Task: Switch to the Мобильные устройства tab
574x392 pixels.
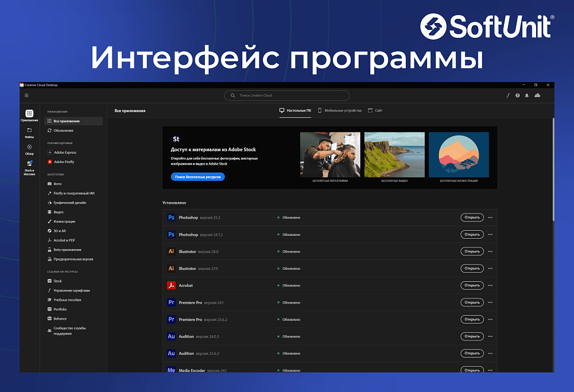Action: click(x=339, y=111)
